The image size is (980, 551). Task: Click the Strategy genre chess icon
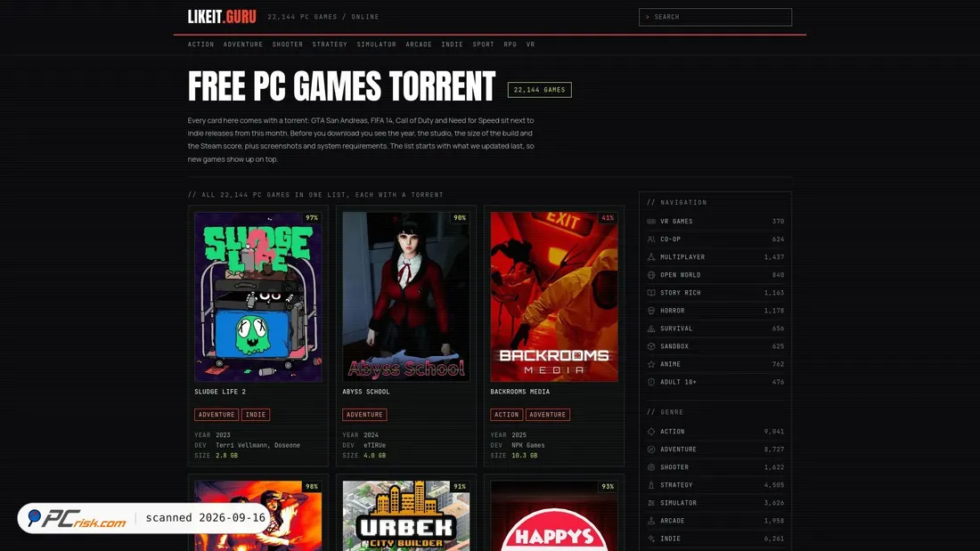651,485
